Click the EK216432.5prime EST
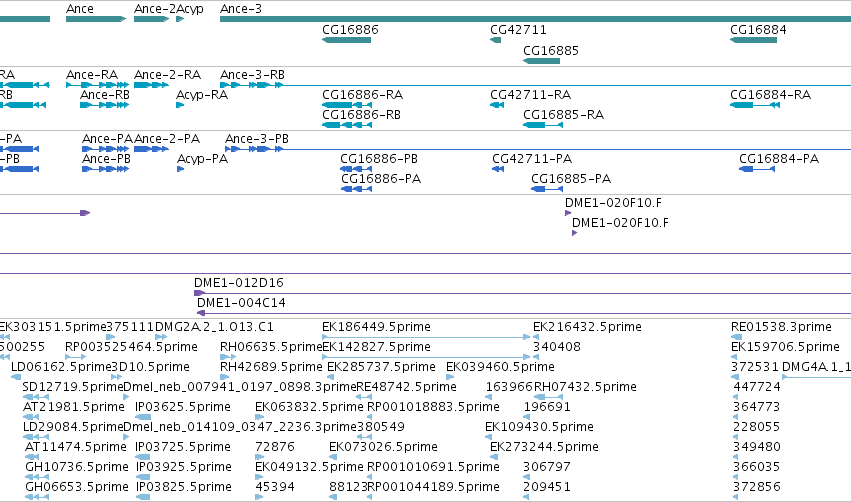The height and width of the screenshot is (502, 851). tap(536, 337)
